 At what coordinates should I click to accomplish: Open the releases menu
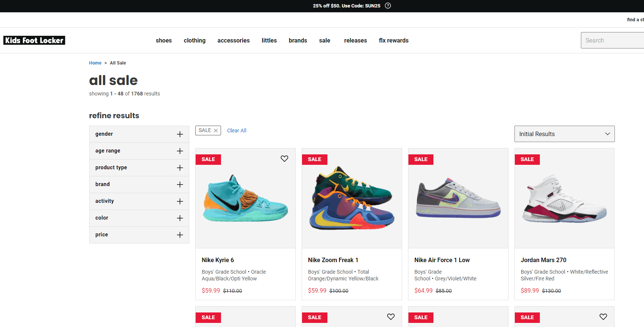pyautogui.click(x=355, y=40)
